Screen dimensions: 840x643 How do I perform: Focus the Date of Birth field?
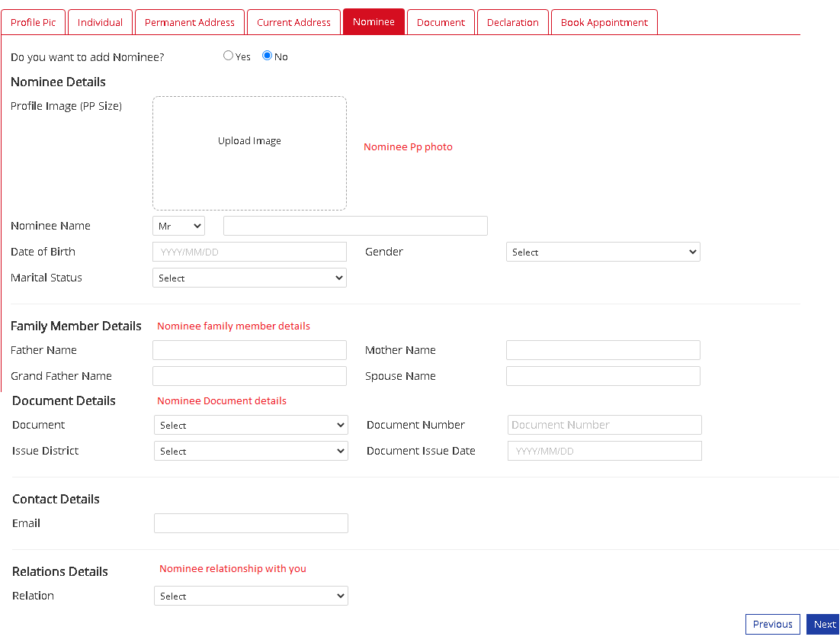(x=249, y=252)
